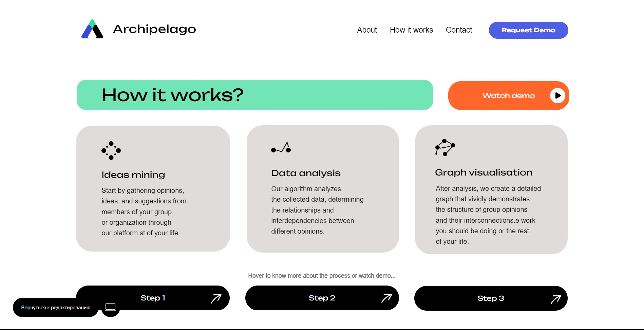Click the Graph visualisation network icon

[445, 148]
